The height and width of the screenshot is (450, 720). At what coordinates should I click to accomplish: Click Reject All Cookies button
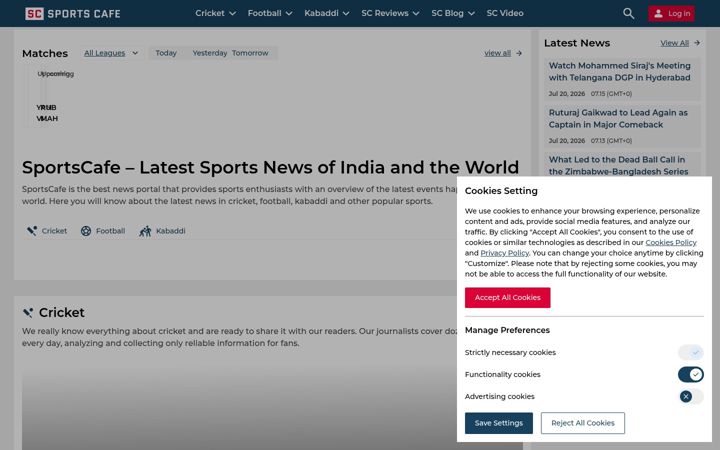[583, 423]
